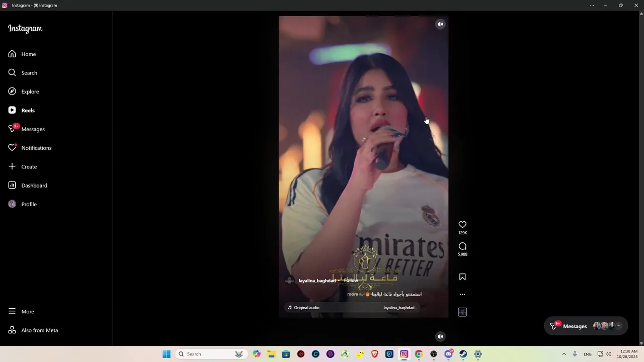Open the layalina_baghdad profile username
The height and width of the screenshot is (362, 644).
[317, 281]
